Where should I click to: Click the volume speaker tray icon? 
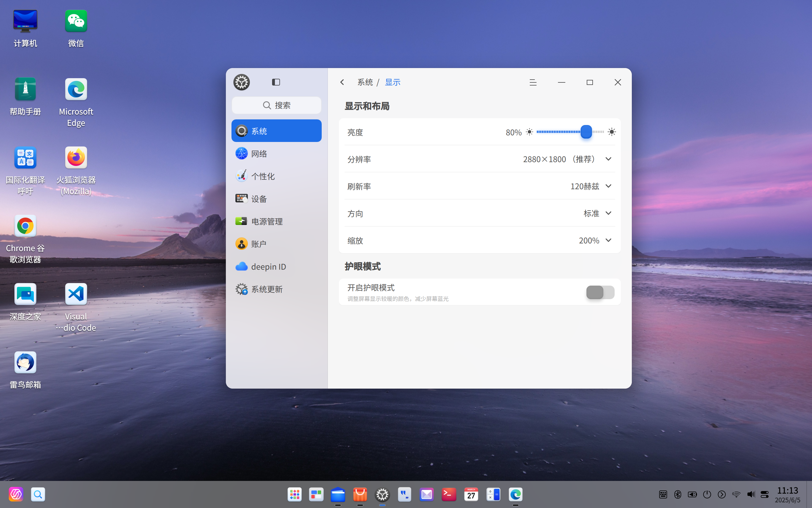[751, 494]
